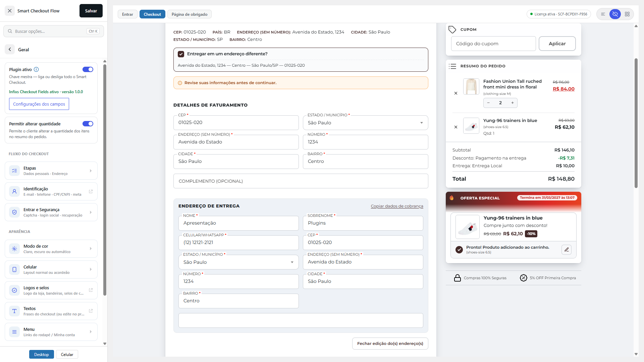Image resolution: width=644 pixels, height=362 pixels.
Task: Click Fechar edição do(s) endereço(s) button
Action: pos(390,344)
